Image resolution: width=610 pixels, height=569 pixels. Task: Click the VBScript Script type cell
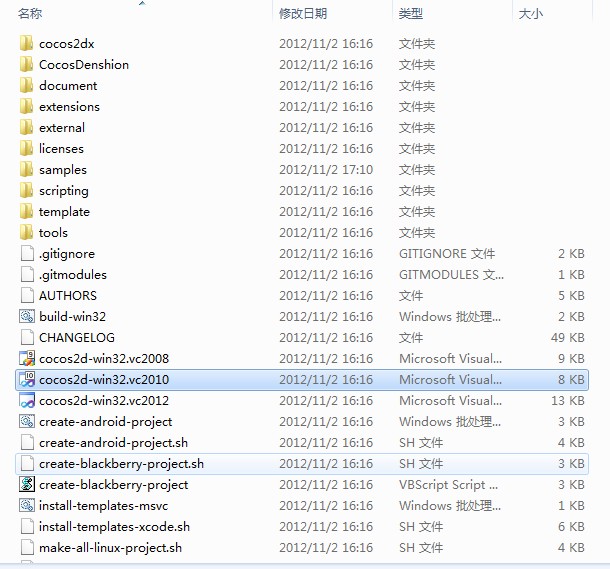pos(449,485)
